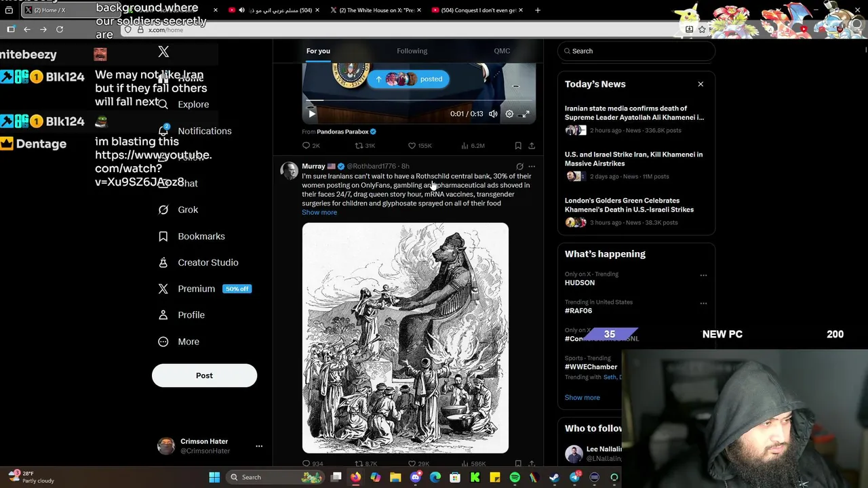The height and width of the screenshot is (488, 868).
Task: Open Crimson Hater account switcher
Action: point(210,446)
